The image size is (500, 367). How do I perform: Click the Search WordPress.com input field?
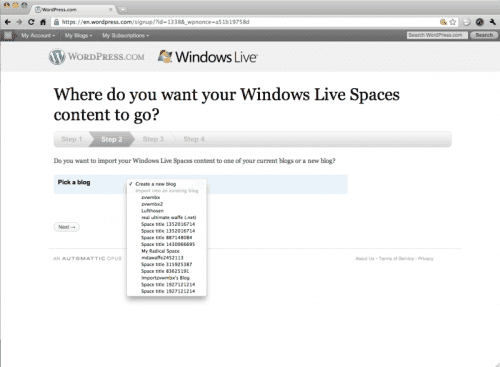437,35
